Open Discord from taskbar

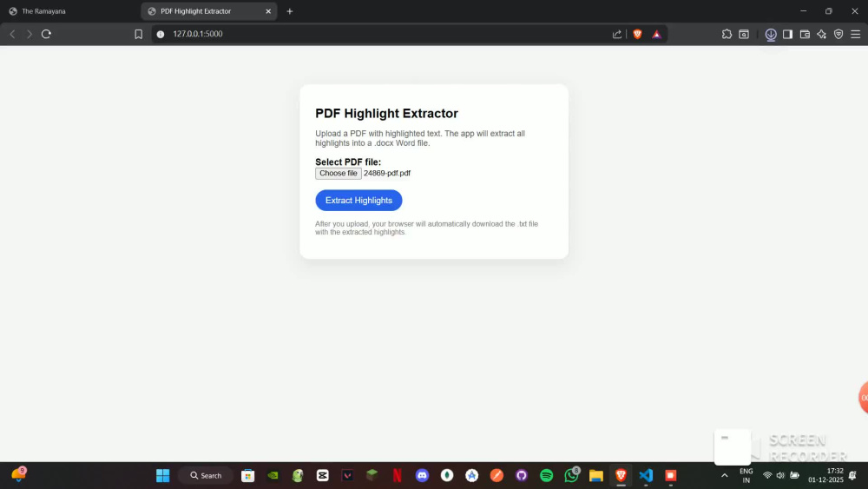(422, 475)
